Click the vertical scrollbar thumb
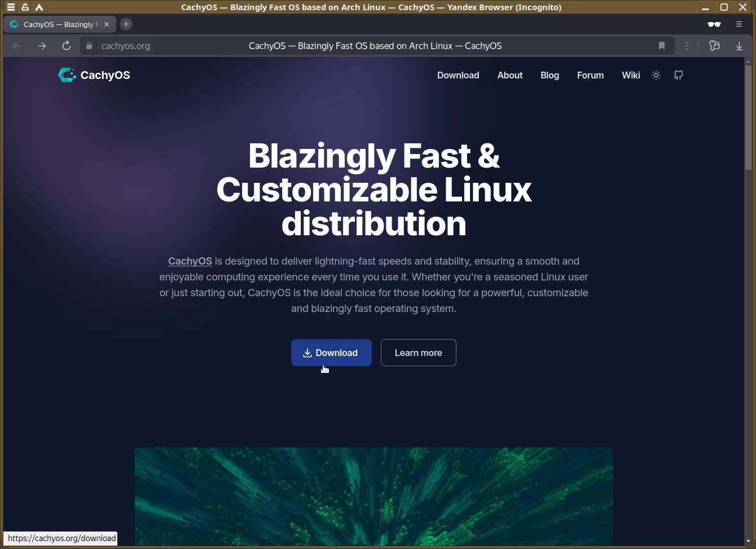Image resolution: width=756 pixels, height=549 pixels. (x=749, y=117)
